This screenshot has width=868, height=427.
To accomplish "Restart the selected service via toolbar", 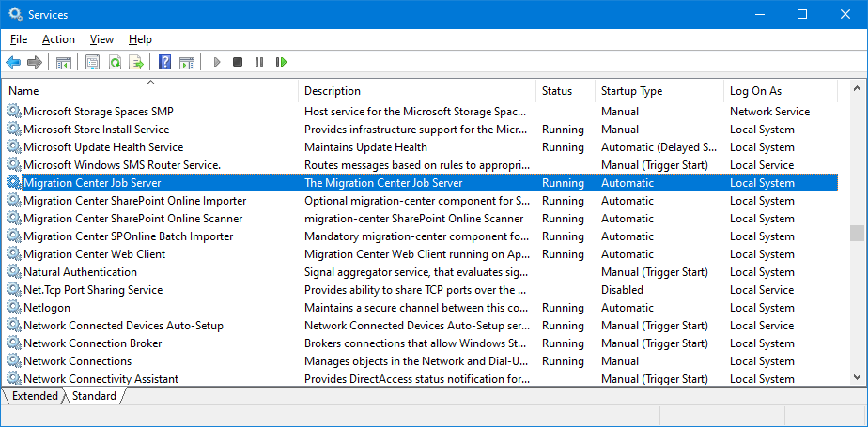I will 281,62.
